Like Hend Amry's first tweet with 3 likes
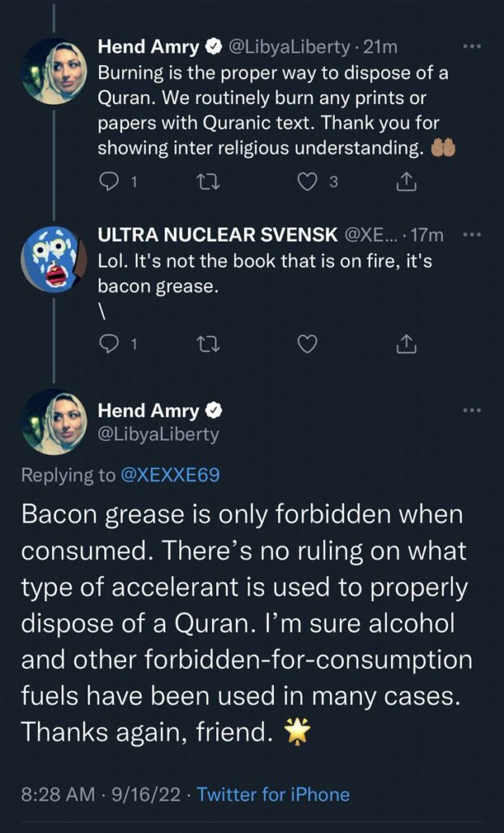This screenshot has width=504, height=833. (307, 181)
